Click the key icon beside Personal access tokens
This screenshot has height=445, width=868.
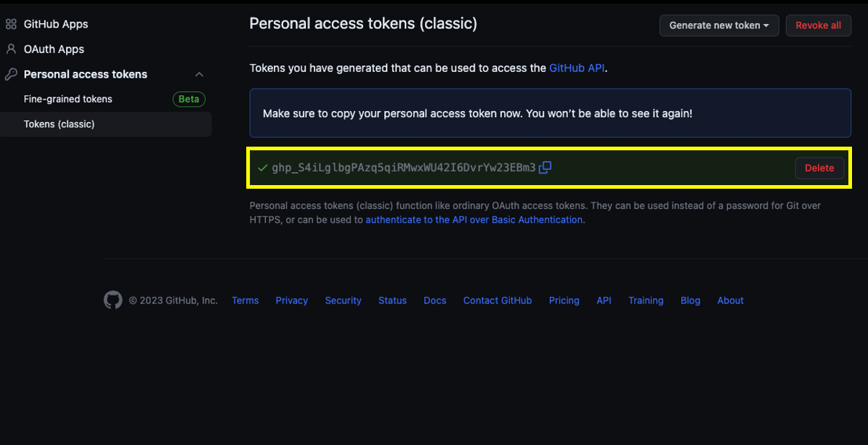coord(11,74)
